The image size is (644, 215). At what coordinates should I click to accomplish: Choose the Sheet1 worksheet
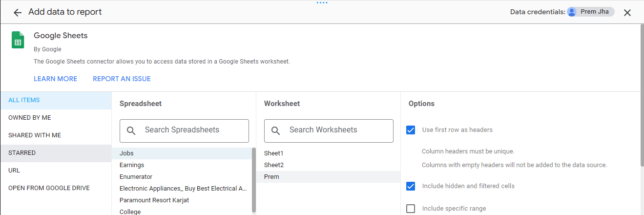(328, 153)
